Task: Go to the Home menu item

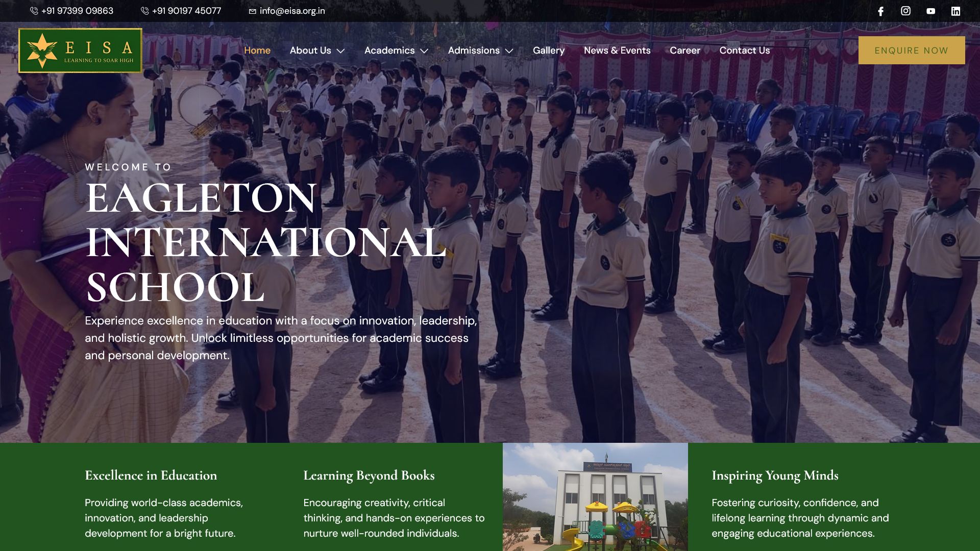Action: point(257,51)
